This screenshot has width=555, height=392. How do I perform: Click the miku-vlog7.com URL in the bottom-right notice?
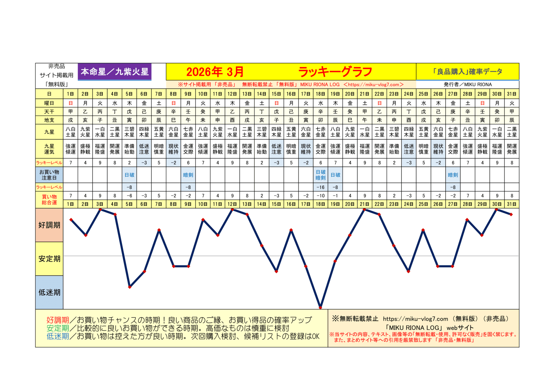click(415, 319)
